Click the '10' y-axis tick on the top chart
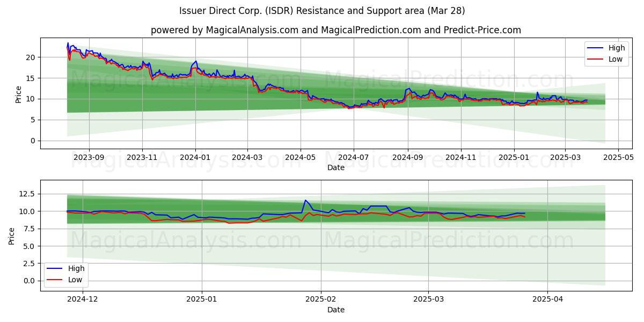Screen dimensions: 644x322 (x=32, y=99)
